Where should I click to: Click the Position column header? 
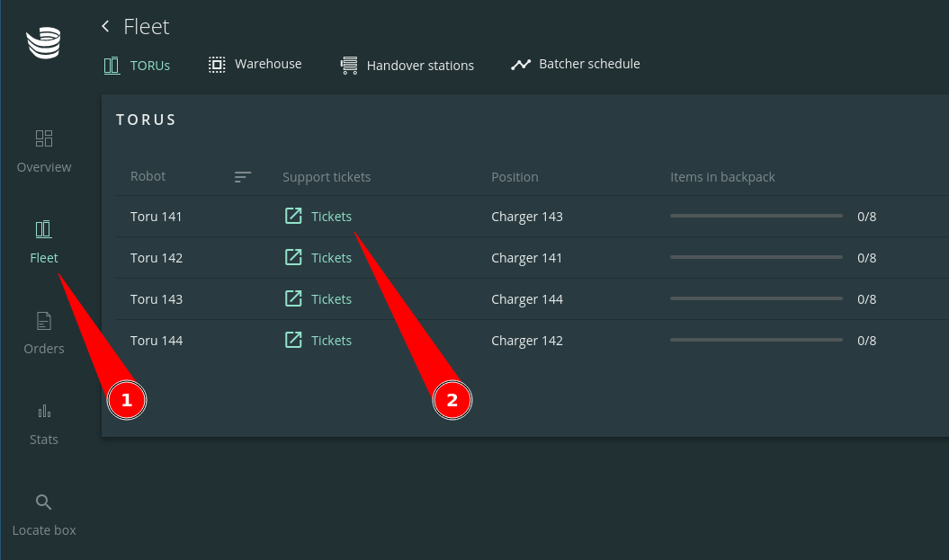[x=515, y=177]
